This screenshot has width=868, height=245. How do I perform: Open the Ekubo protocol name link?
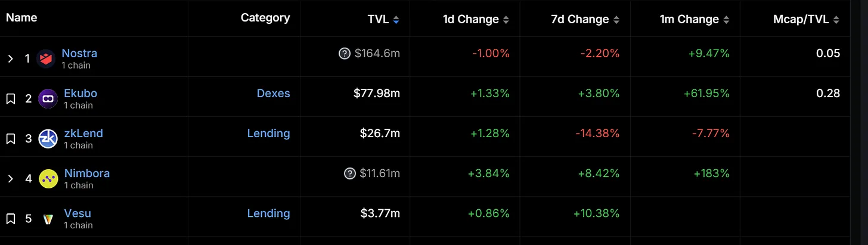click(80, 94)
